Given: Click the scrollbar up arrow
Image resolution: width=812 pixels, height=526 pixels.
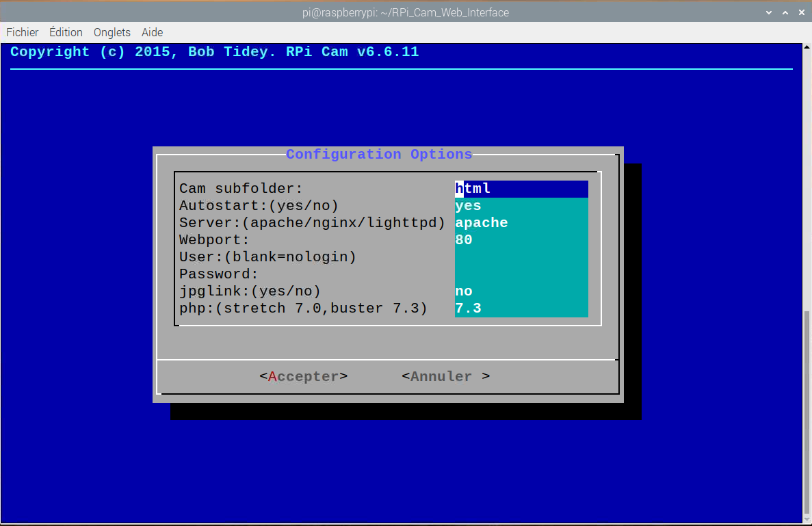Looking at the screenshot, I should point(807,47).
